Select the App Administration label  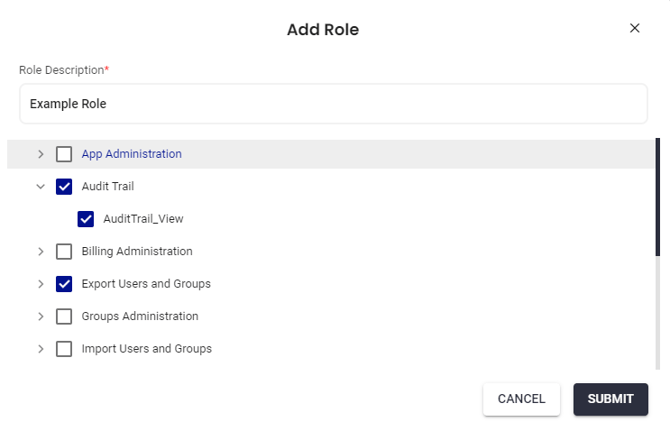coord(131,154)
